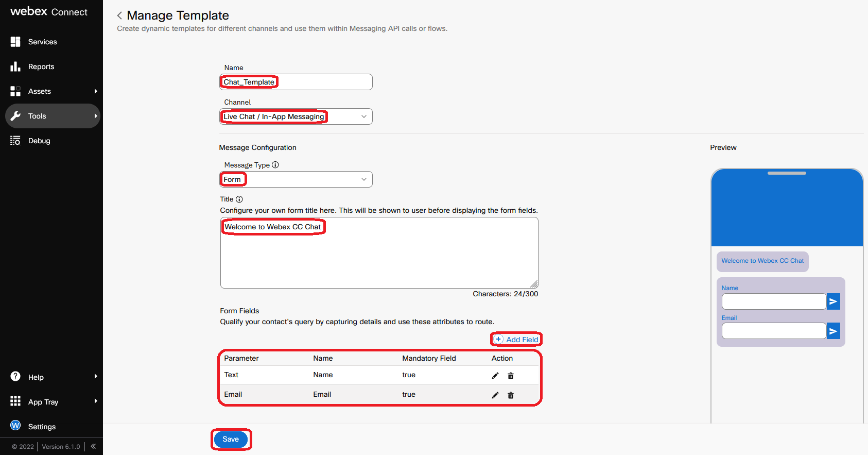The height and width of the screenshot is (455, 868).
Task: Click the Version 6.1.0 label
Action: [61, 447]
